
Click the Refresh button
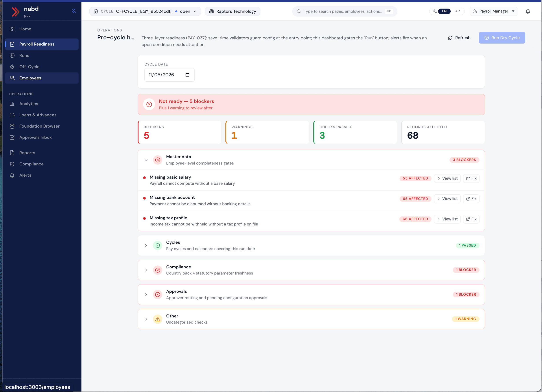coord(459,38)
